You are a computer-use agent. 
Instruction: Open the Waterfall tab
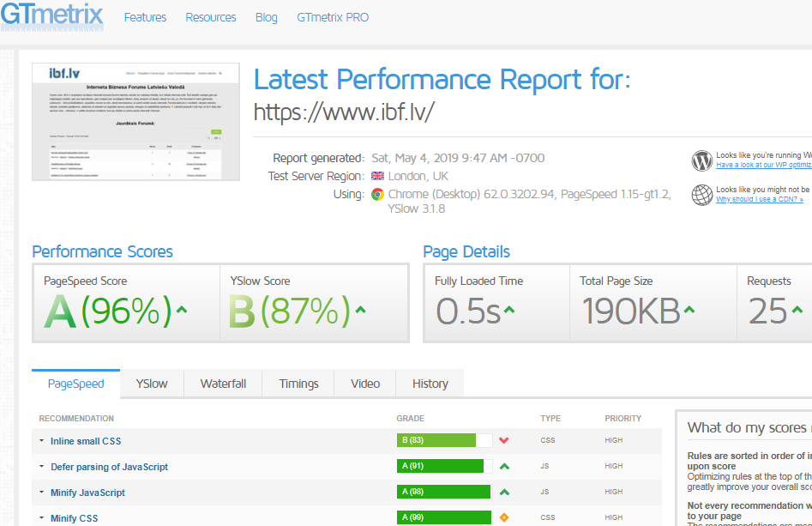point(223,384)
